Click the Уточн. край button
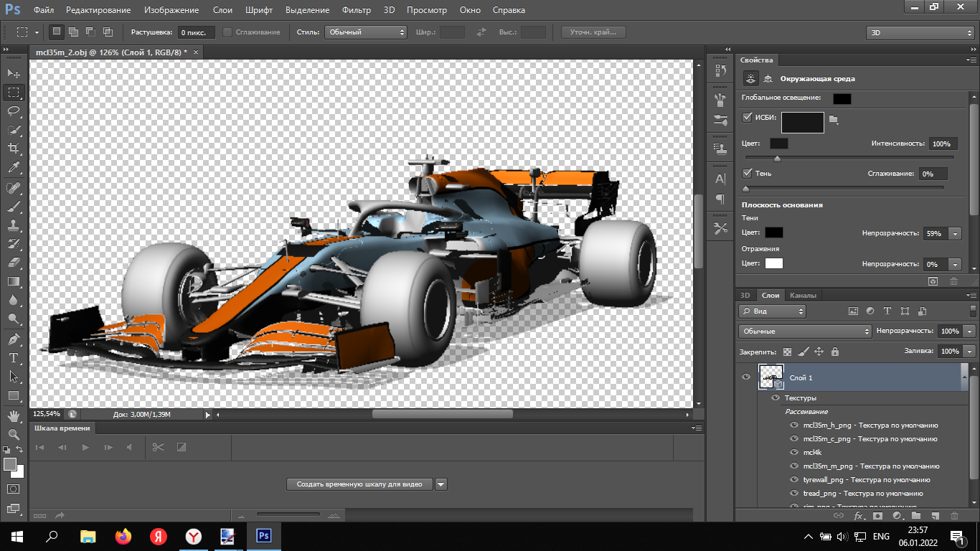Image resolution: width=980 pixels, height=551 pixels. click(593, 32)
